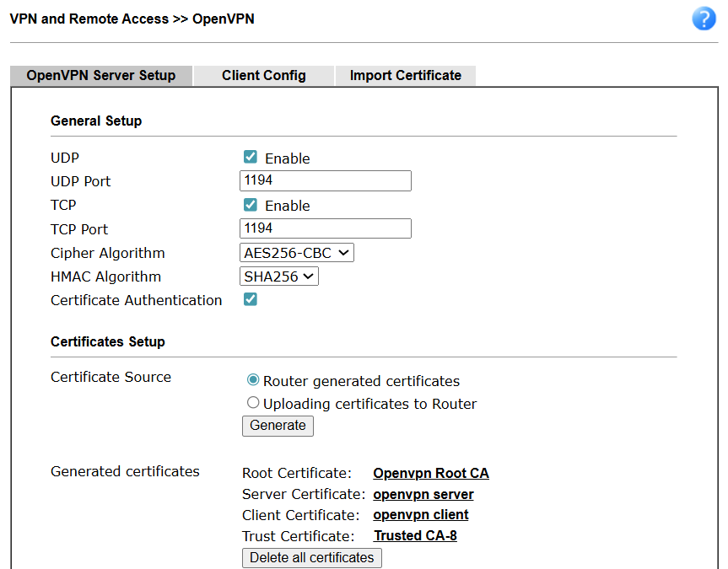View the openvpn server certificate link

pos(423,495)
